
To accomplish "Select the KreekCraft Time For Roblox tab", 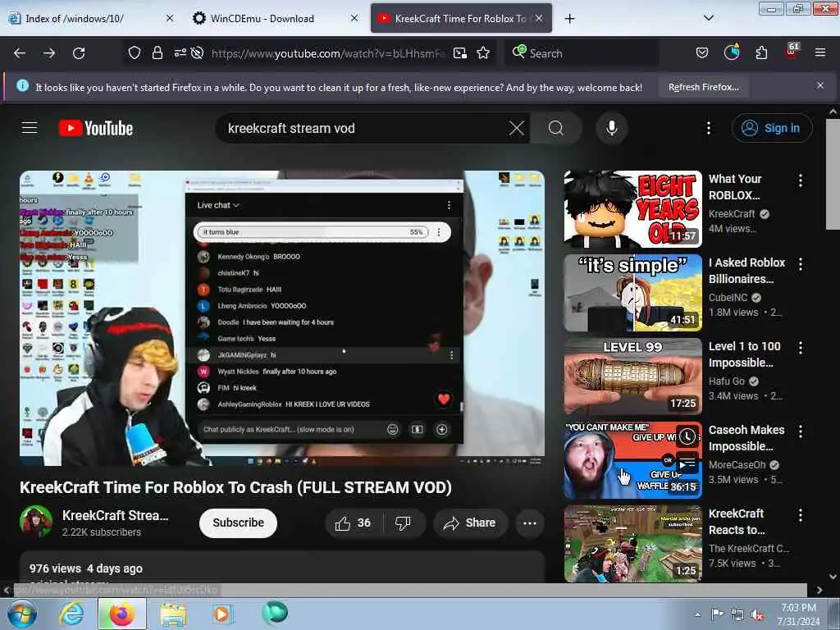I will click(461, 18).
